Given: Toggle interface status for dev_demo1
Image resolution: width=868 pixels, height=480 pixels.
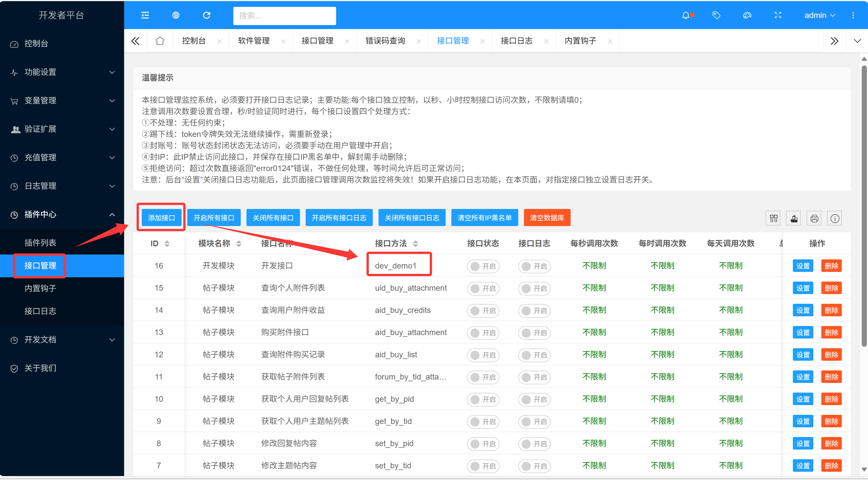Looking at the screenshot, I should [x=482, y=266].
